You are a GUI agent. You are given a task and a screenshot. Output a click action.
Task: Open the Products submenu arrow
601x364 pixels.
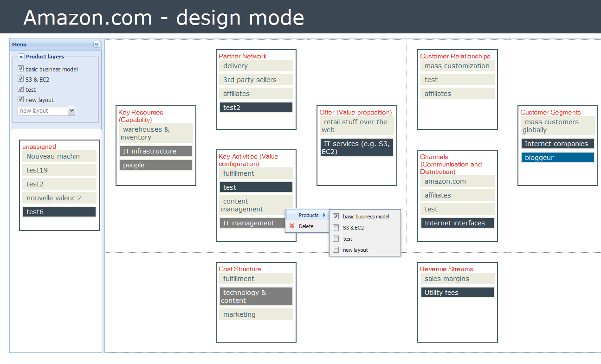tap(324, 215)
